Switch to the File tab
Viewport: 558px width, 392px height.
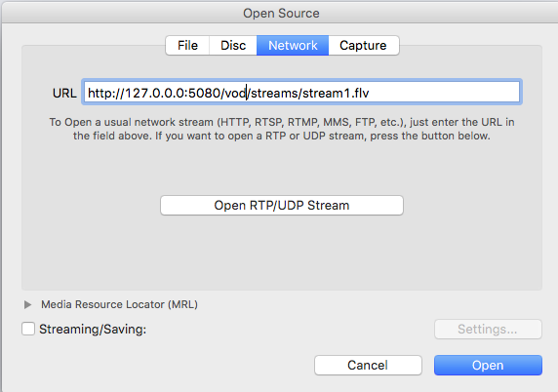tap(187, 46)
